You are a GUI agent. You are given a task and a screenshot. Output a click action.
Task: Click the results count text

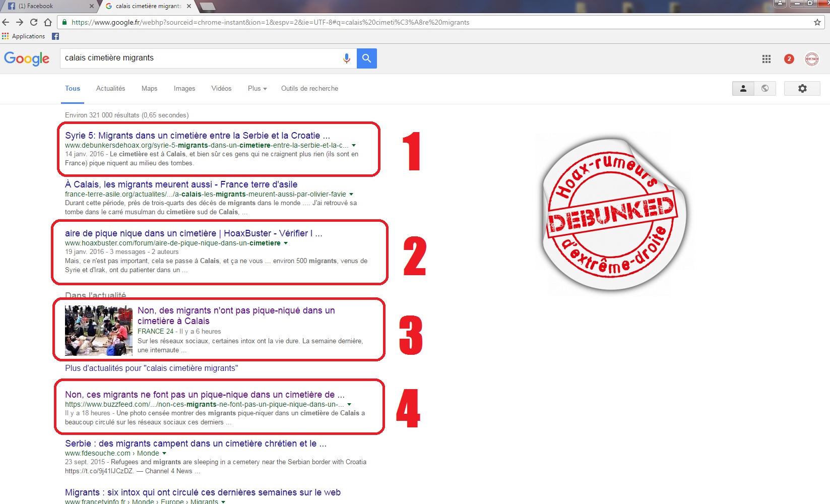127,115
